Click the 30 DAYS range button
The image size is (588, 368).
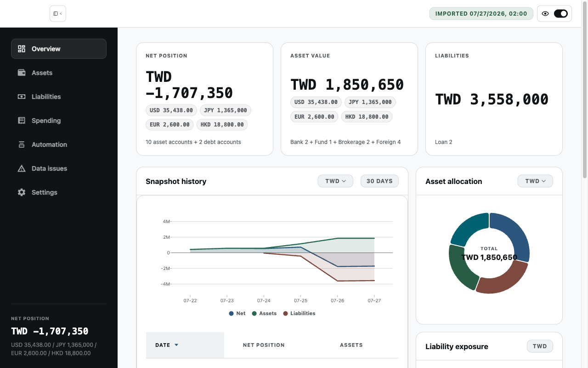coord(379,181)
